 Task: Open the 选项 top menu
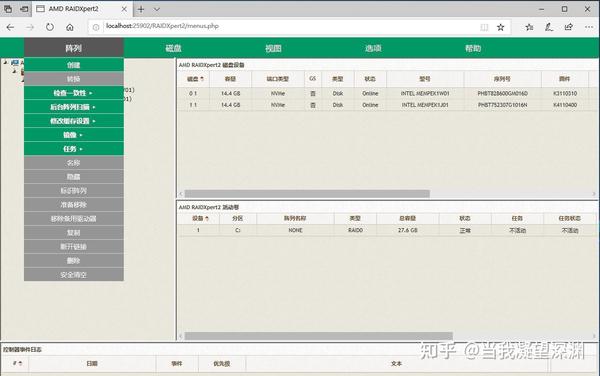[x=373, y=48]
